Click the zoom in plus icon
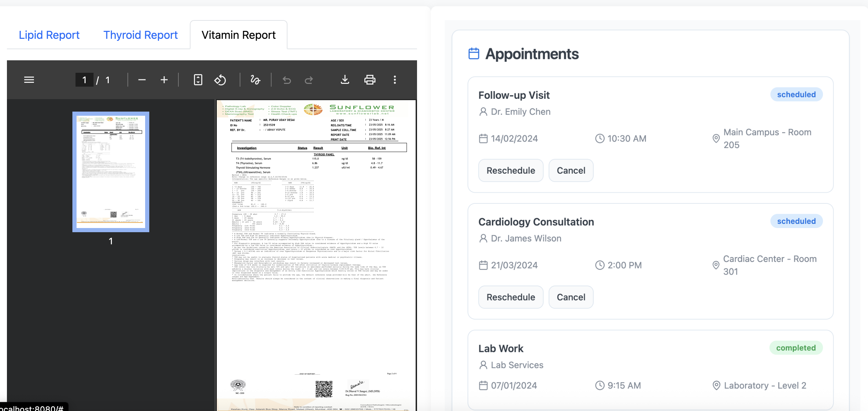 pyautogui.click(x=164, y=80)
